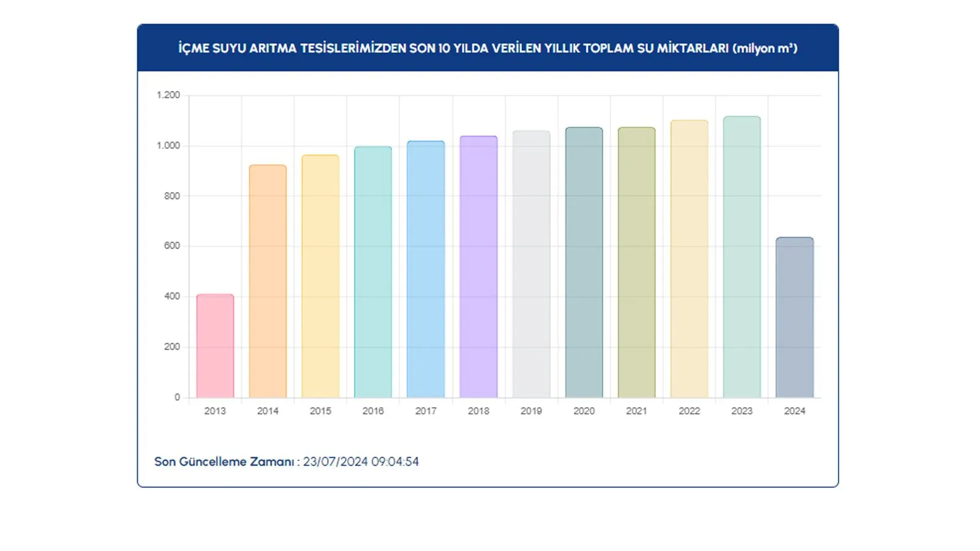Image resolution: width=980 pixels, height=551 pixels.
Task: Click the light gray 2019 bar
Action: 531,264
